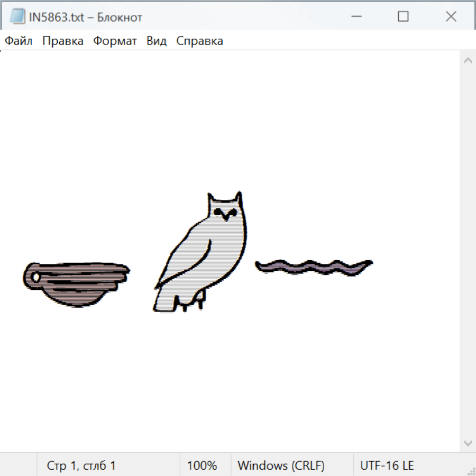Screen dimensions: 476x476
Task: Click the Windows (CRLF) status indicator
Action: tap(281, 466)
